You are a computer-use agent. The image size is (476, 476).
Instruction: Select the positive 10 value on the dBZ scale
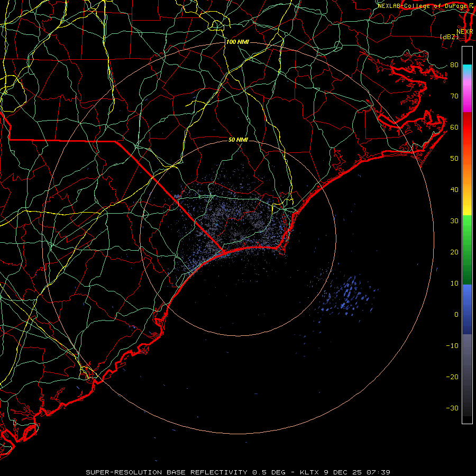click(454, 283)
